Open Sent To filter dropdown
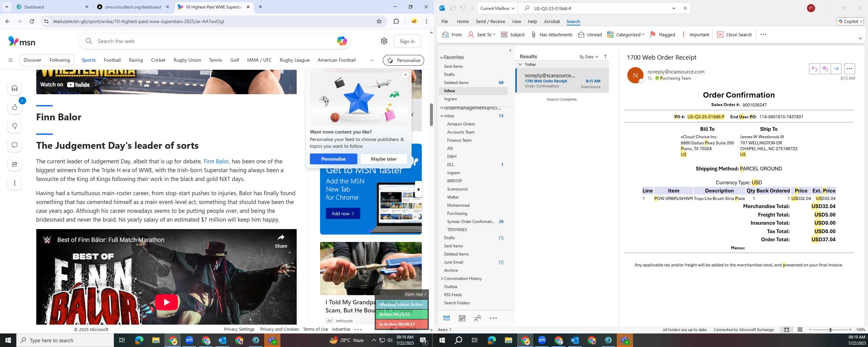The image size is (868, 347). (481, 35)
